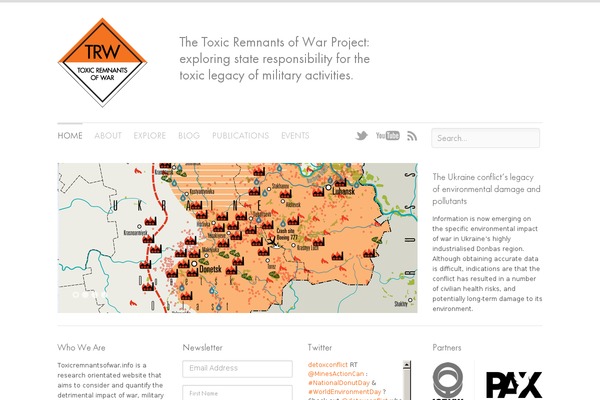Screen dimensions: 600x400
Task: Open the YouTube channel icon
Action: (x=388, y=136)
